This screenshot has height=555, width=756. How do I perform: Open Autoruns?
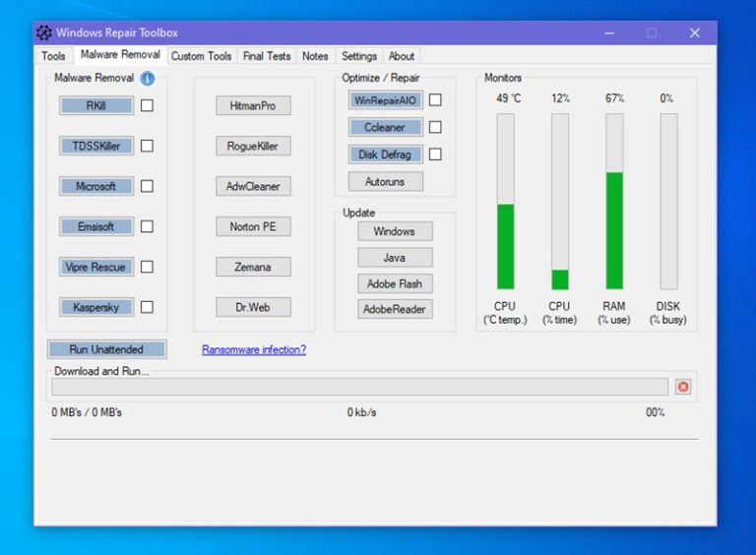pos(386,182)
